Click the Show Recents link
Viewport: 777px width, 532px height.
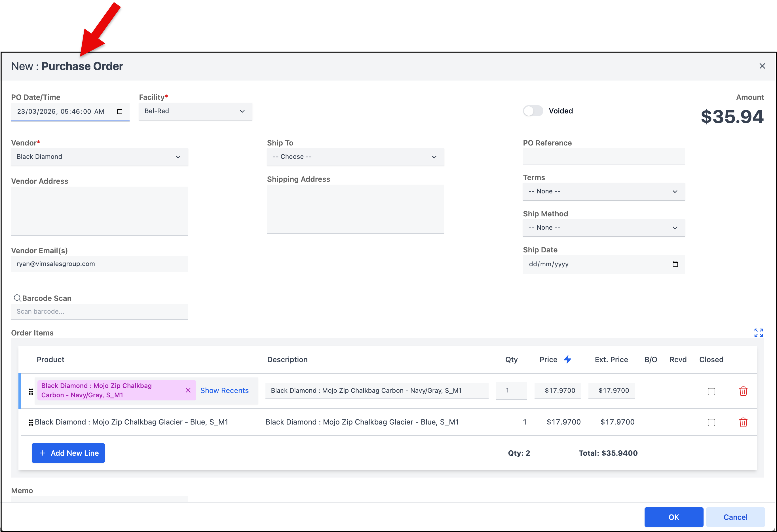pos(224,390)
